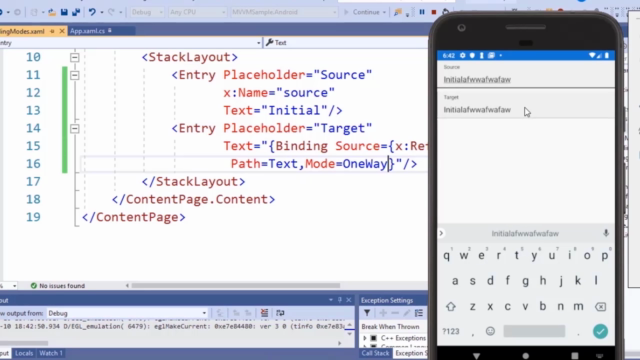This screenshot has width=640, height=360.
Task: Tap the emoji key on phone keyboard
Action: [490, 331]
